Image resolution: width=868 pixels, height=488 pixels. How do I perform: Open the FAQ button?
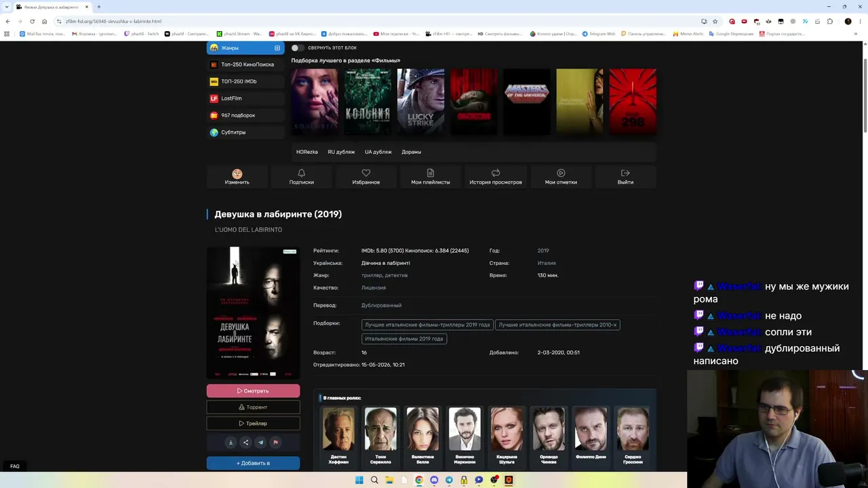(x=15, y=466)
